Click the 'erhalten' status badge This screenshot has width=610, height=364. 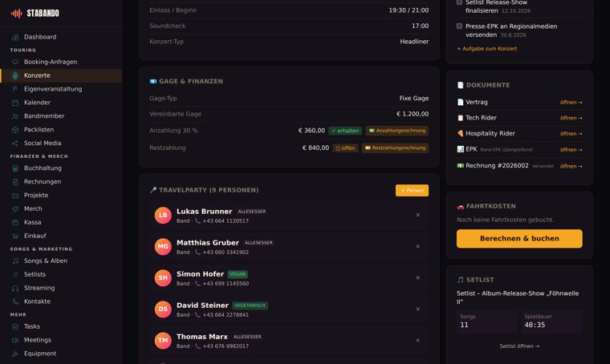pyautogui.click(x=345, y=131)
